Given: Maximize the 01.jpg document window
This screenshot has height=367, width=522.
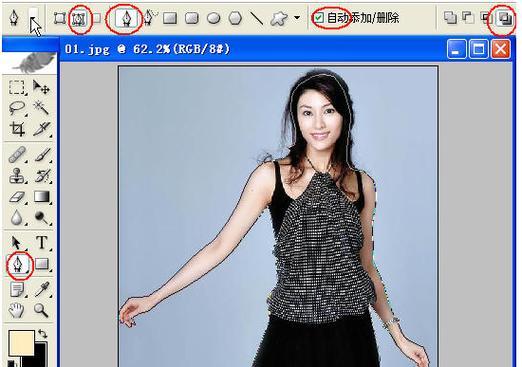Looking at the screenshot, I should [478, 49].
